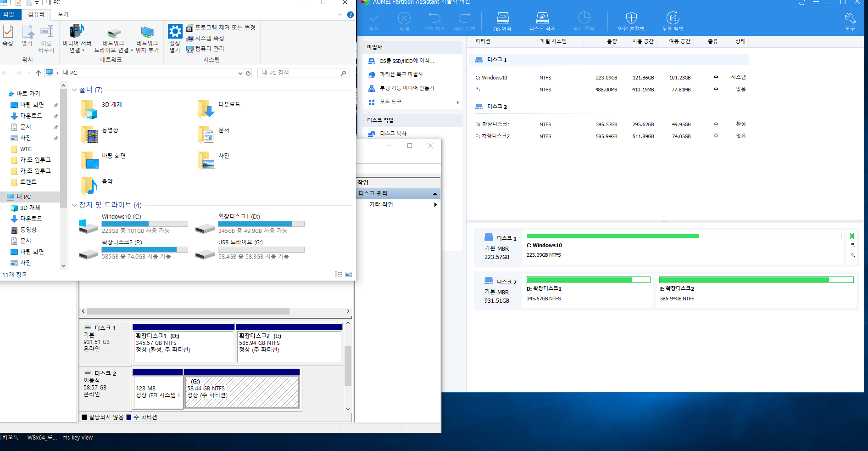This screenshot has width=868, height=451.
Task: Select USB 드라이브 (G:) drive
Action: [x=250, y=249]
